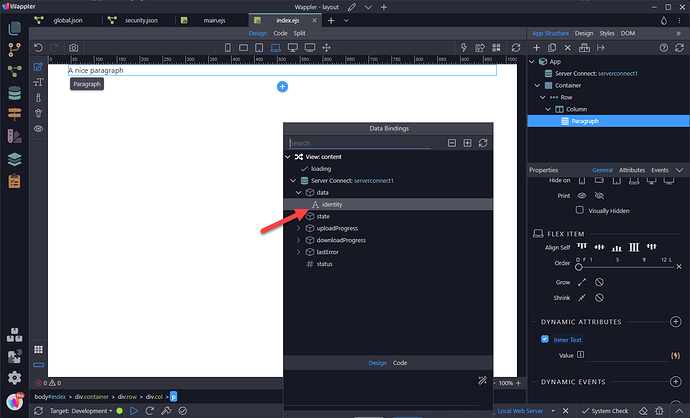Open the clipboard checklist sidebar icon
The image size is (690, 418).
(x=15, y=181)
